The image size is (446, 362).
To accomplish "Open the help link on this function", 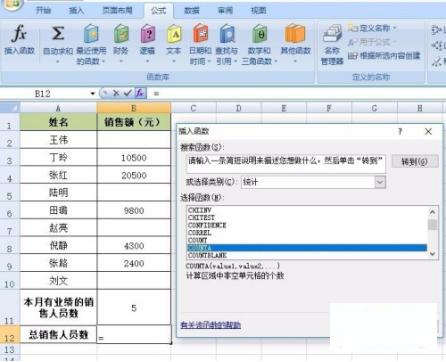I will [x=211, y=325].
